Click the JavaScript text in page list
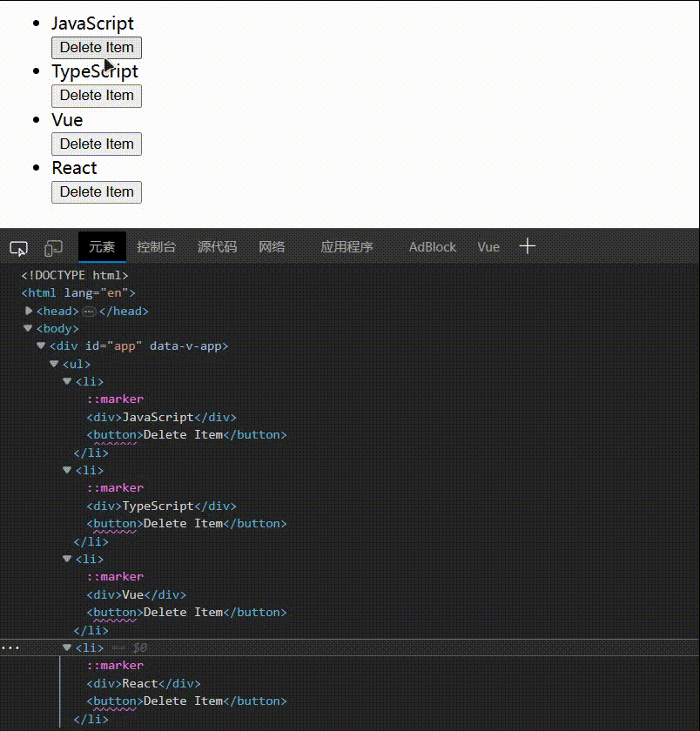Image resolution: width=700 pixels, height=731 pixels. pyautogui.click(x=92, y=23)
